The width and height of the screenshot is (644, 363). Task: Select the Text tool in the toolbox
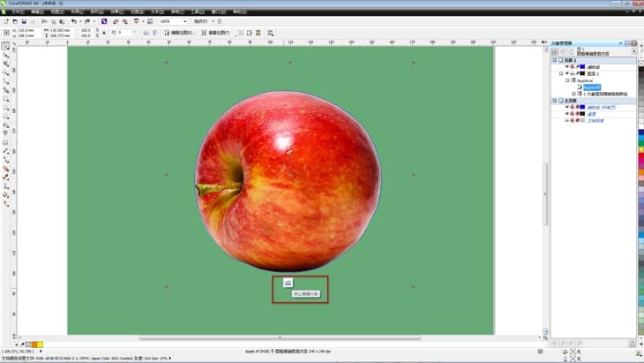(6, 133)
